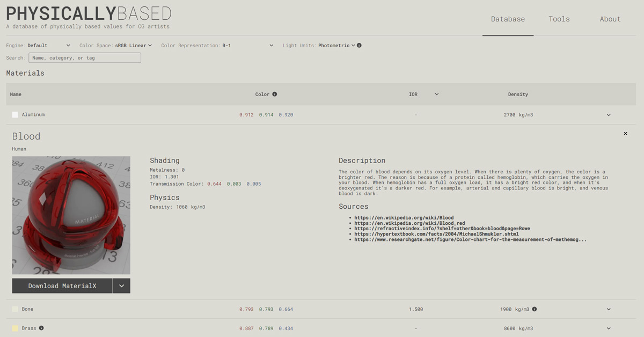
Task: Click the info icon next to Color header
Action: point(275,94)
